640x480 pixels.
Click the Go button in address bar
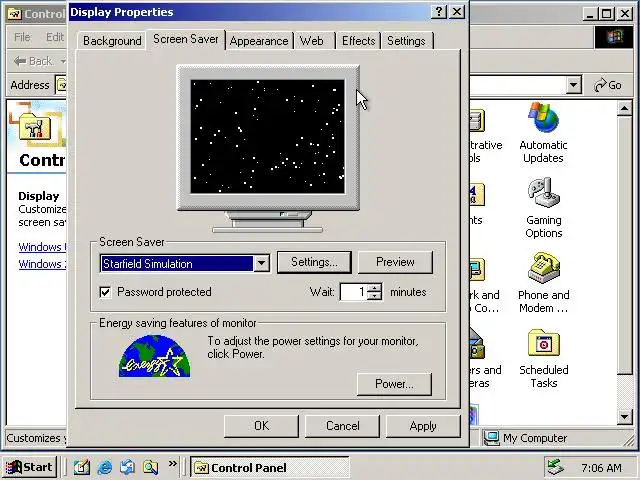(608, 85)
